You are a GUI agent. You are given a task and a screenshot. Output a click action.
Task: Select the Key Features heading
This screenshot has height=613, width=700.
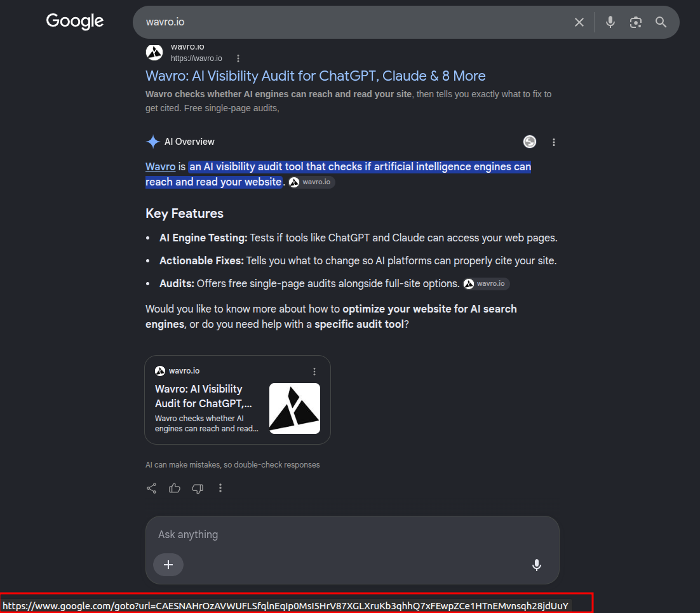pos(184,213)
